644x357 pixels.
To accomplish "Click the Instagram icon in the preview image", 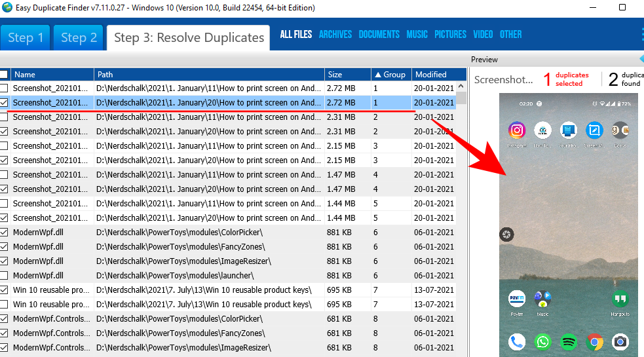I will tap(517, 130).
